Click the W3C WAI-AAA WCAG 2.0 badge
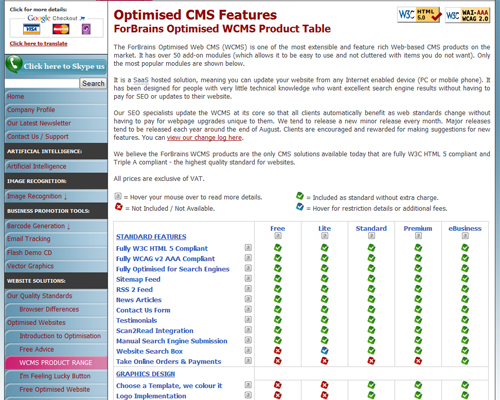500x400 pixels. (467, 15)
